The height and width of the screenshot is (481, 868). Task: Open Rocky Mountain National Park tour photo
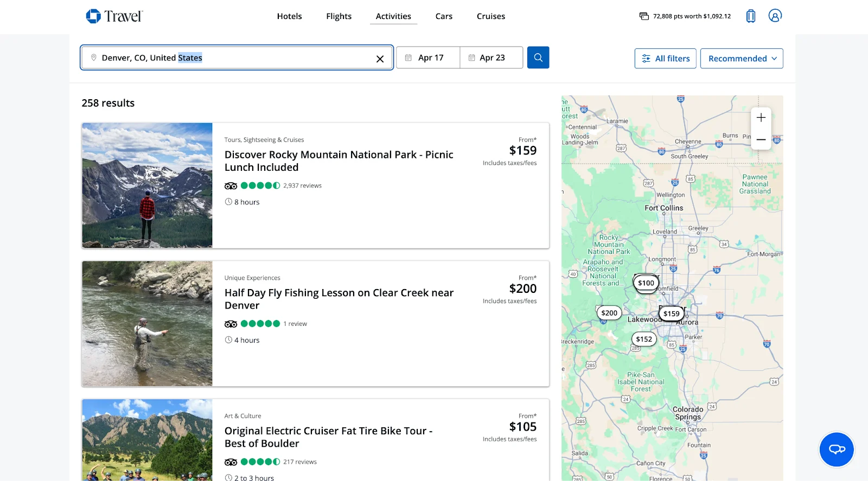[x=147, y=185]
